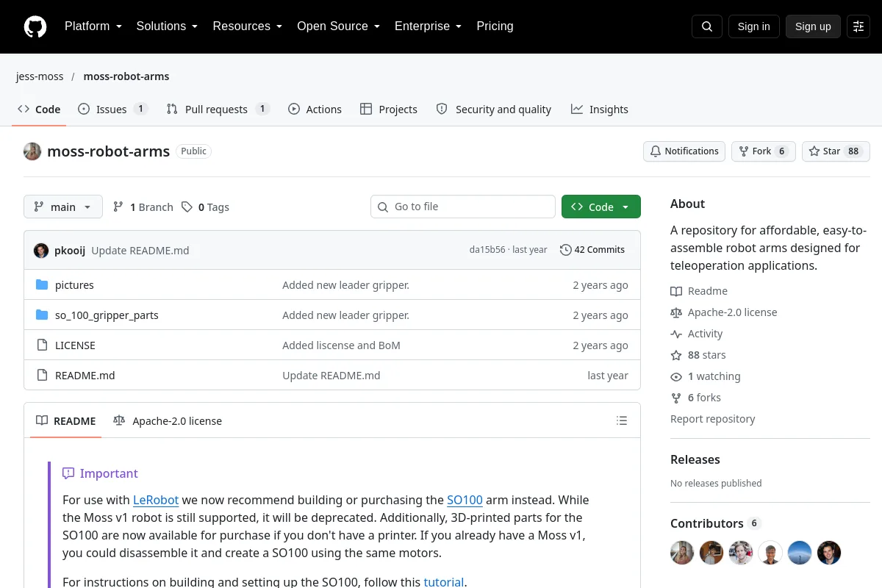
Task: Expand the Enterprise menu
Action: coord(428,26)
